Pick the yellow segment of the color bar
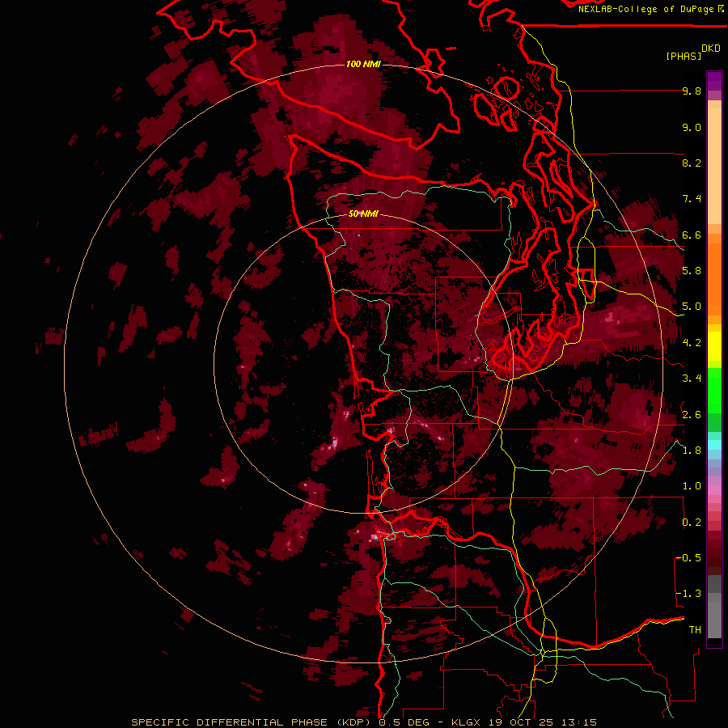The width and height of the screenshot is (728, 728). (714, 346)
